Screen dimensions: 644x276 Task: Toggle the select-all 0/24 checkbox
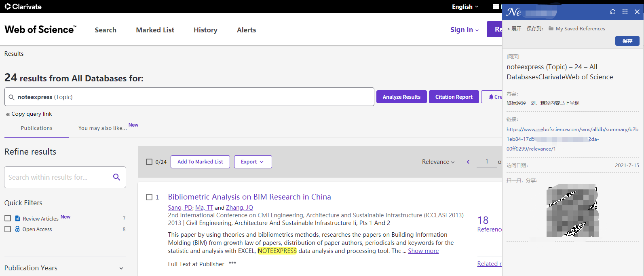149,162
